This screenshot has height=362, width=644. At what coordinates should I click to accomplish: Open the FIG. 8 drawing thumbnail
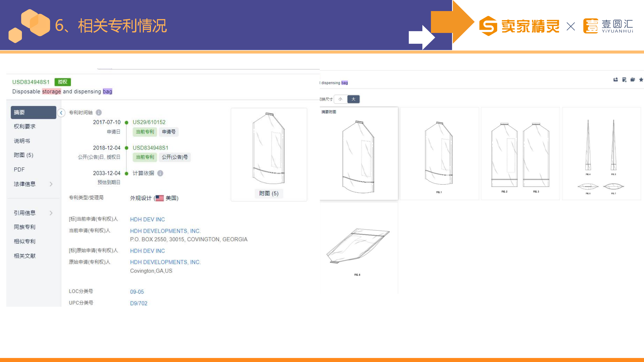358,248
